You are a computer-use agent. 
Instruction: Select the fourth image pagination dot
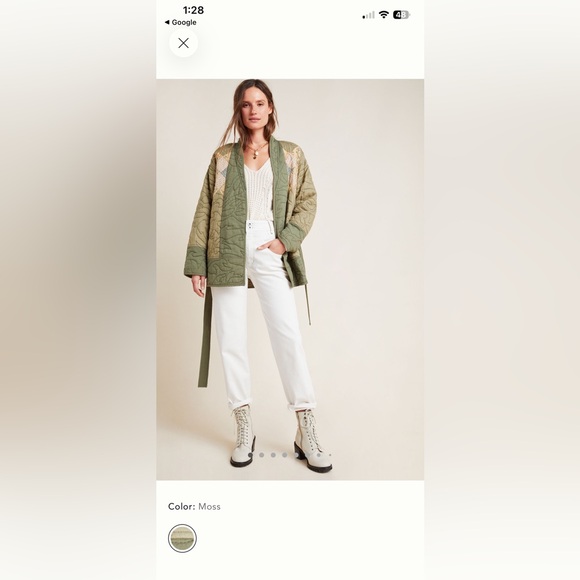click(284, 455)
